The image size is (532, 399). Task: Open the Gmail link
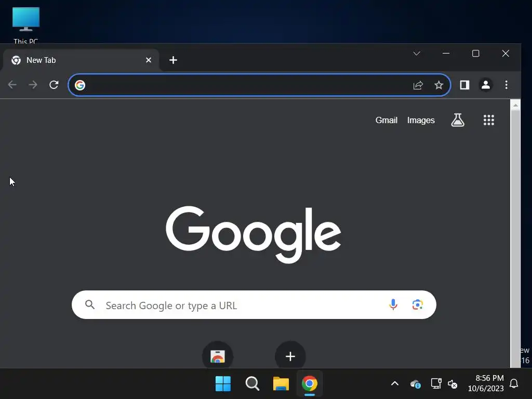386,120
